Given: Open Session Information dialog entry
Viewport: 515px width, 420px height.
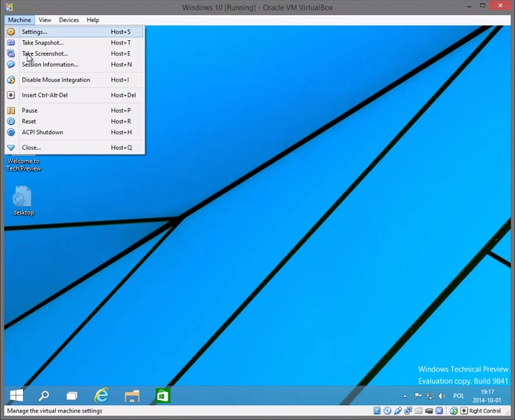Looking at the screenshot, I should [74, 65].
